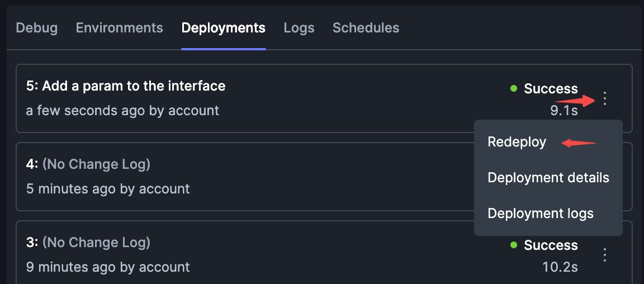Click the Success label on deployment 5
This screenshot has height=284, width=644.
[551, 88]
